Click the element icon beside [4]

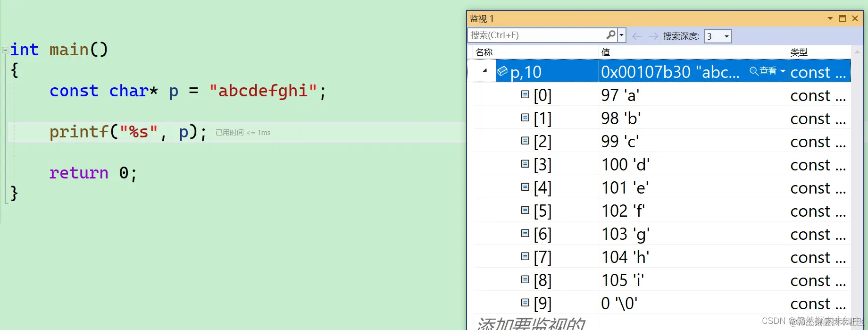click(x=525, y=187)
